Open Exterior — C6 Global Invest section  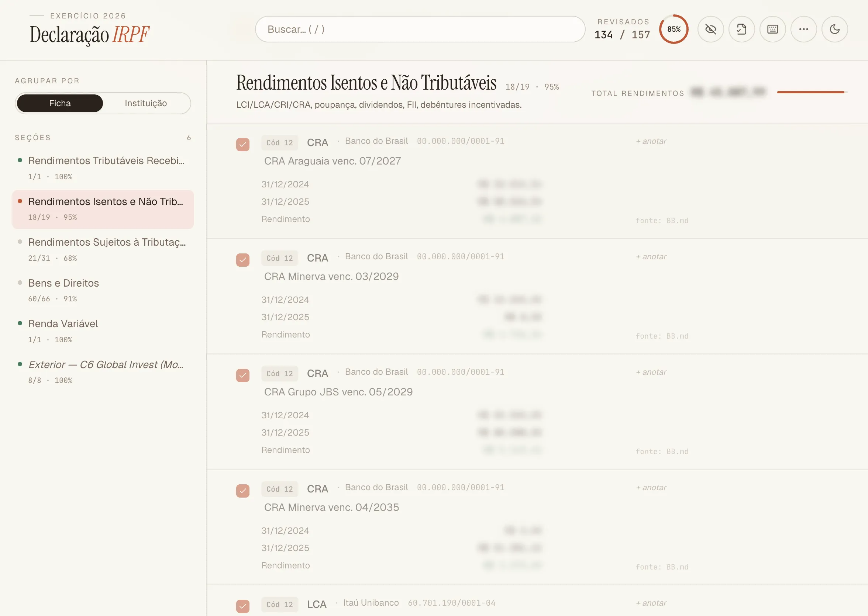pyautogui.click(x=103, y=372)
